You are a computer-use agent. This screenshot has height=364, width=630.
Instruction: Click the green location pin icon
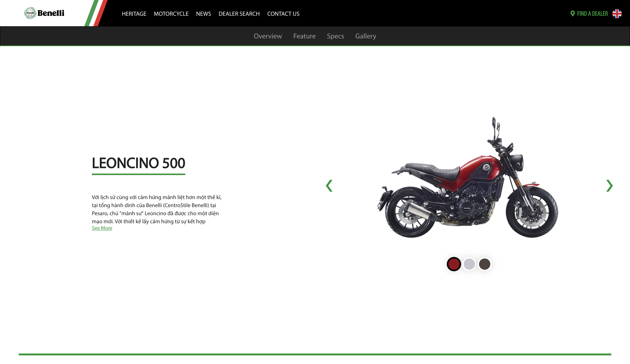pos(572,13)
